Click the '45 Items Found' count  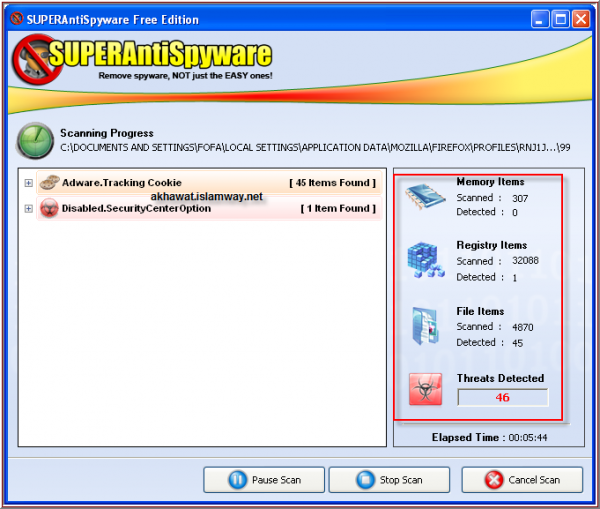(333, 183)
